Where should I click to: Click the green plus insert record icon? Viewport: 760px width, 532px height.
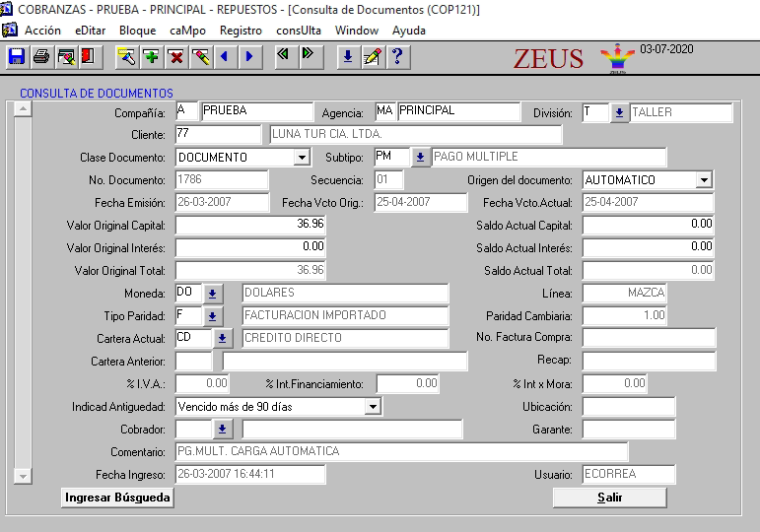tap(151, 57)
